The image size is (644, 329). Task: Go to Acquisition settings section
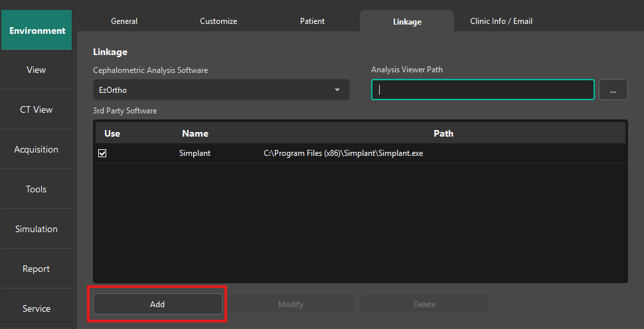coord(37,149)
